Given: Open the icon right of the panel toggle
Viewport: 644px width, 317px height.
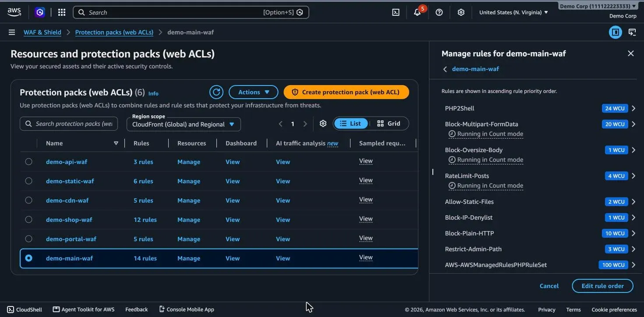Looking at the screenshot, I should [632, 32].
